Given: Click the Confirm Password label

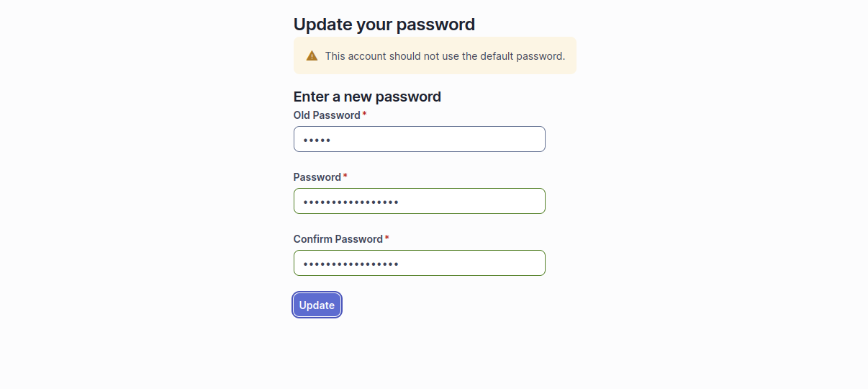Looking at the screenshot, I should (338, 239).
